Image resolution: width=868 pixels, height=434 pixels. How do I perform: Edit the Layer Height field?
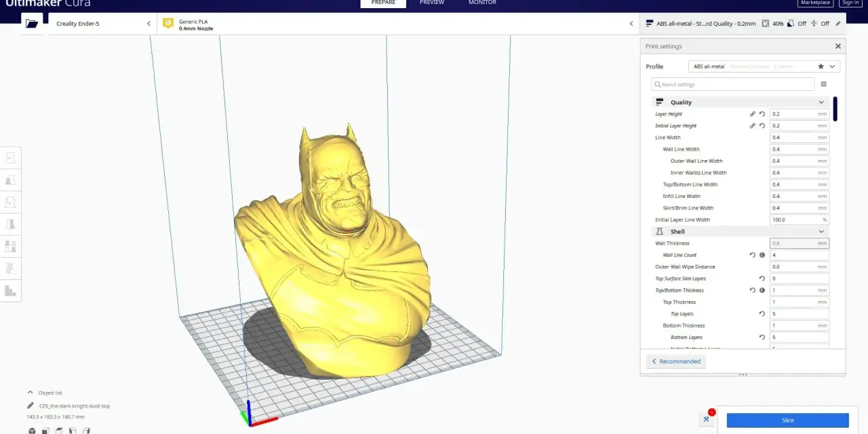(799, 114)
